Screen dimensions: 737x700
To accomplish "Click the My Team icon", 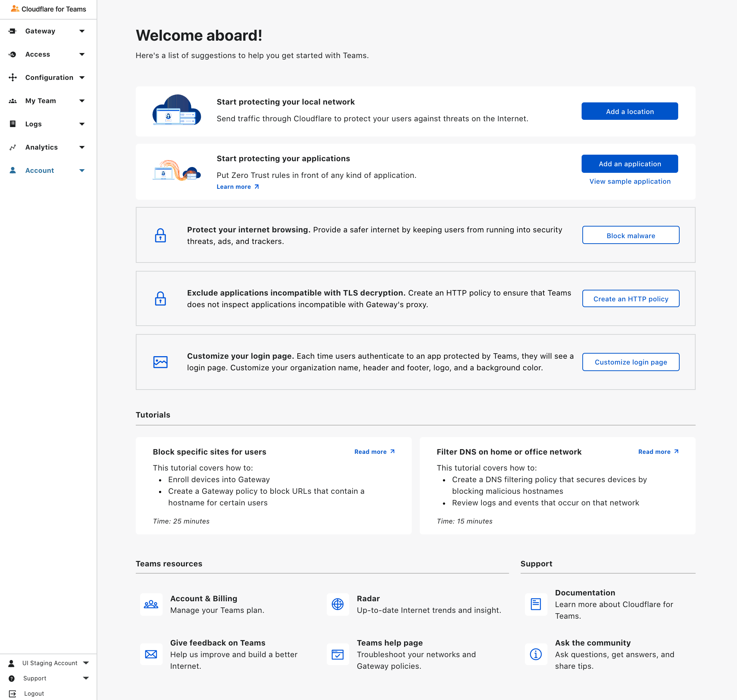I will (13, 100).
